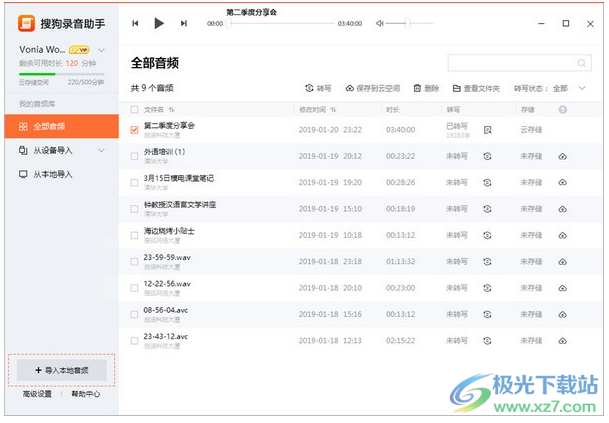Transcribe icon for 23-43-12.avc
609x423 pixels.
click(x=487, y=341)
